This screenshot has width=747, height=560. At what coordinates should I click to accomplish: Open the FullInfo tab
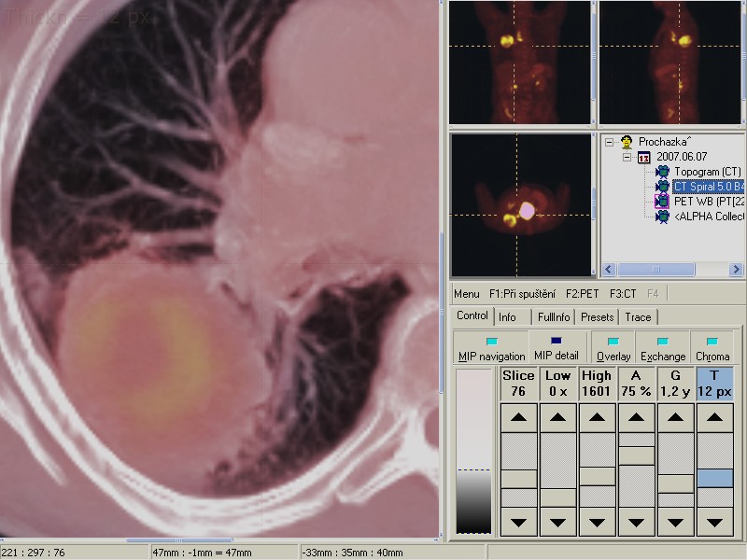(x=554, y=317)
